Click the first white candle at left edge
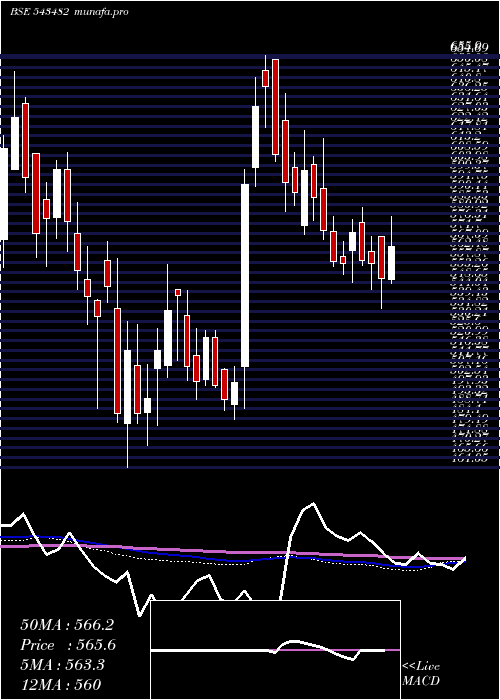This screenshot has width=500, height=700. coord(4,194)
